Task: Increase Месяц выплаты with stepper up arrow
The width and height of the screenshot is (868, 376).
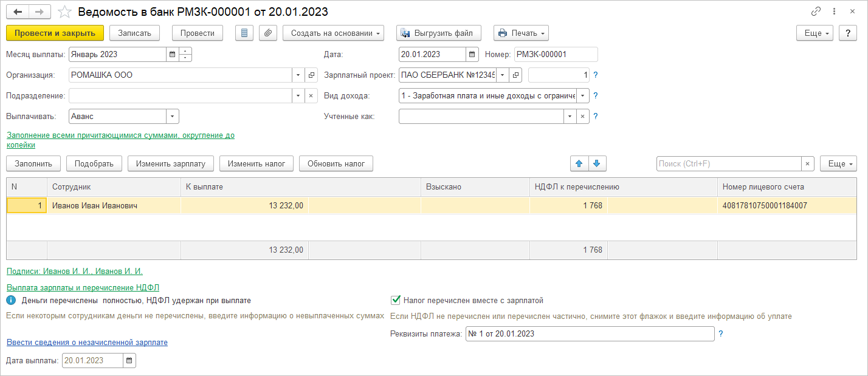Action: pyautogui.click(x=186, y=51)
